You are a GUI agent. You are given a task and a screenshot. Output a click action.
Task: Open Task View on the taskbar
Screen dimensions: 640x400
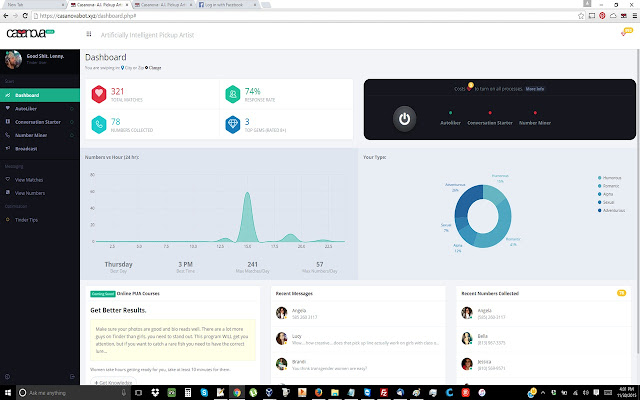[138, 393]
